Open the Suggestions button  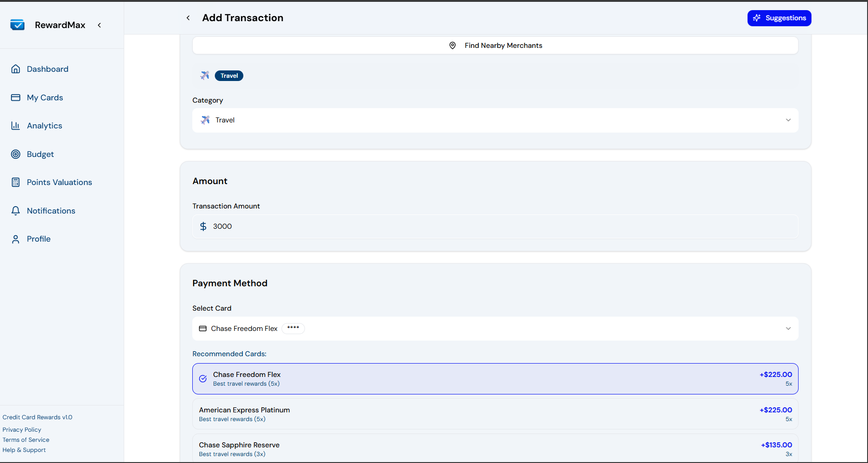pos(779,18)
